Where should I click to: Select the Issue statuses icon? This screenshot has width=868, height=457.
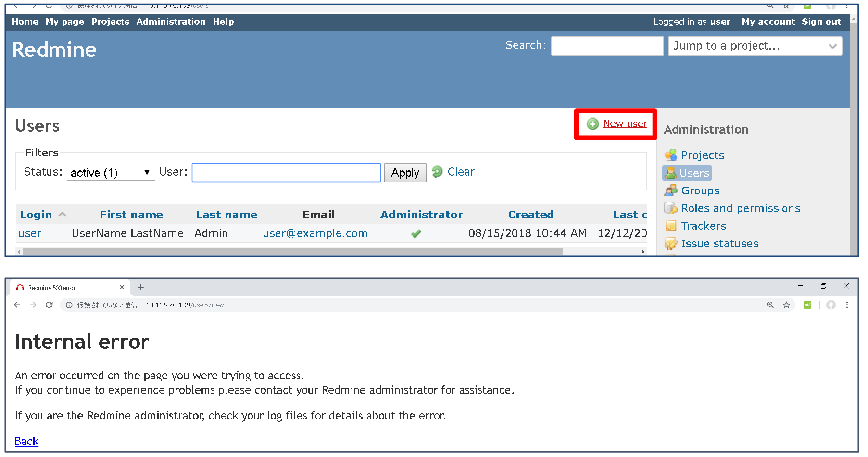pos(671,243)
